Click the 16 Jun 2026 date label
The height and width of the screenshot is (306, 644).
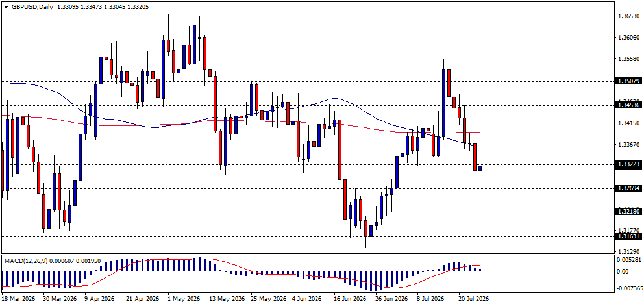[351, 298]
